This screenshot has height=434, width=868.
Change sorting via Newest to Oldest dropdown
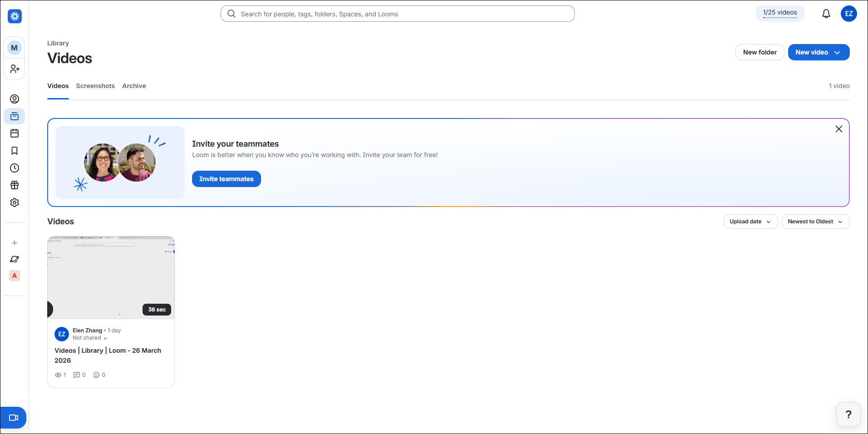pyautogui.click(x=815, y=222)
